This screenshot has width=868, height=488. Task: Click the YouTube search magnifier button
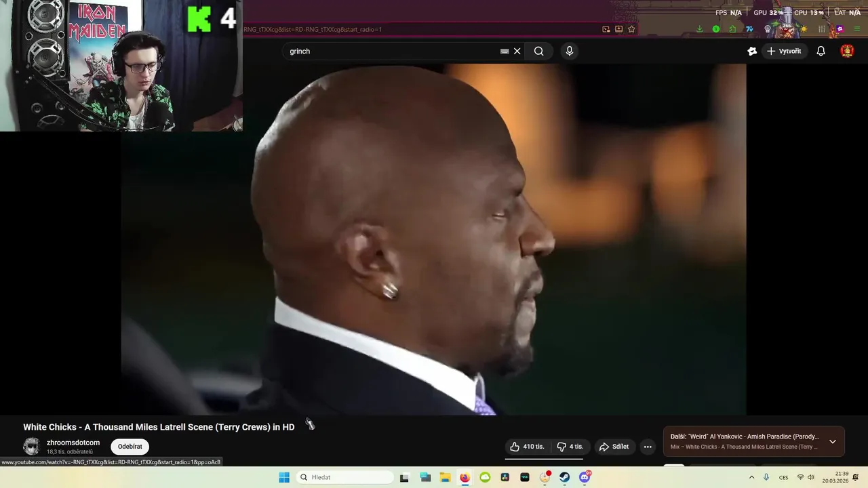tap(538, 51)
